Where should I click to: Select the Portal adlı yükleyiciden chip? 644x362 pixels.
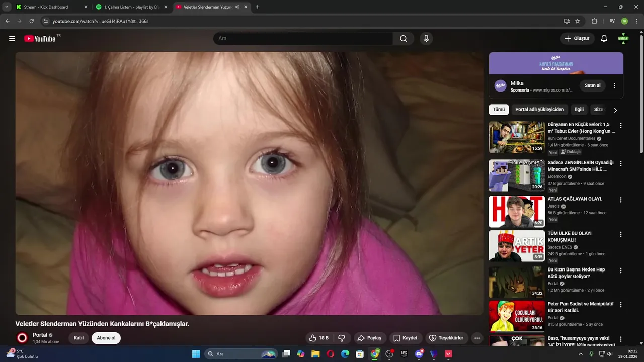540,109
